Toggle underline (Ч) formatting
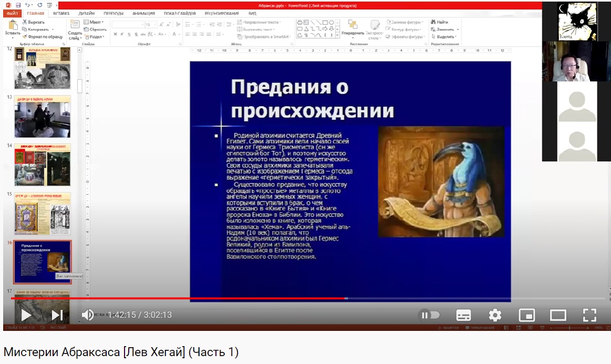 coord(129,34)
